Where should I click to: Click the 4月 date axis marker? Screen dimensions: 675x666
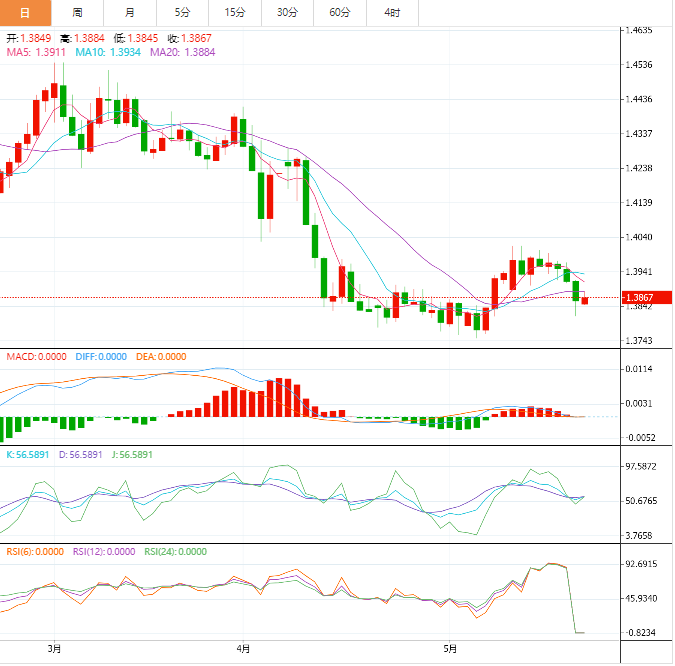243,649
